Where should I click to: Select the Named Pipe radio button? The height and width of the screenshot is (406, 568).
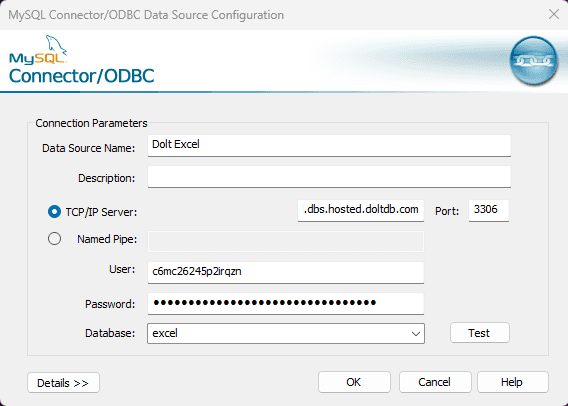click(x=54, y=239)
